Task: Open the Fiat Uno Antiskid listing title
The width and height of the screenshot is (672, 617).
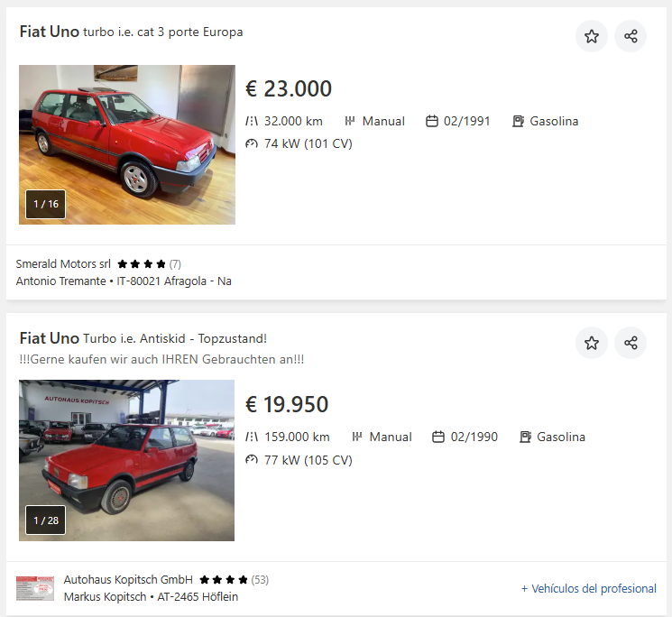Action: [143, 339]
